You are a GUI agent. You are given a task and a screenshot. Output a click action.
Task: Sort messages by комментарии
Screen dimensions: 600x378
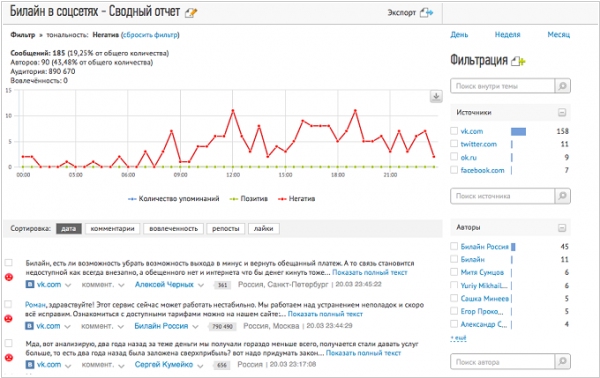[112, 228]
